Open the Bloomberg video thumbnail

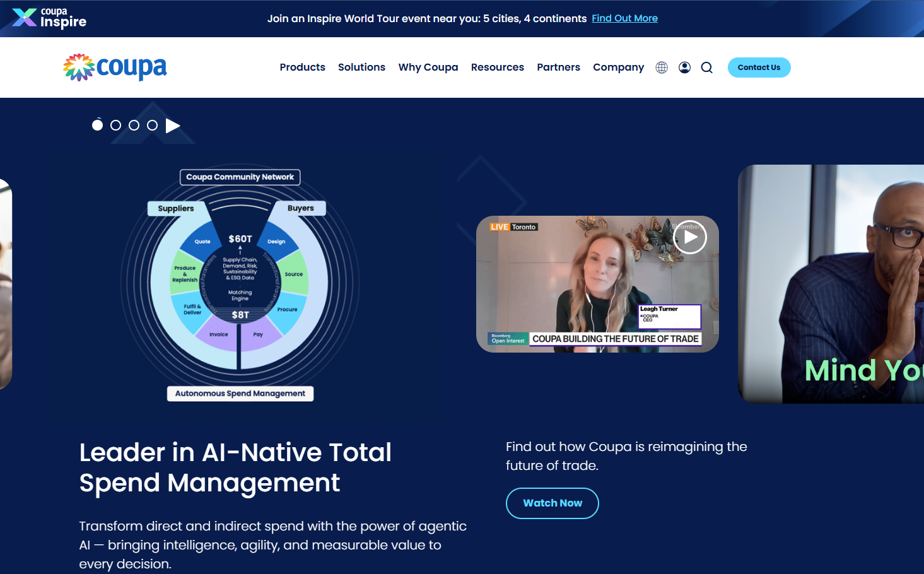click(x=597, y=284)
